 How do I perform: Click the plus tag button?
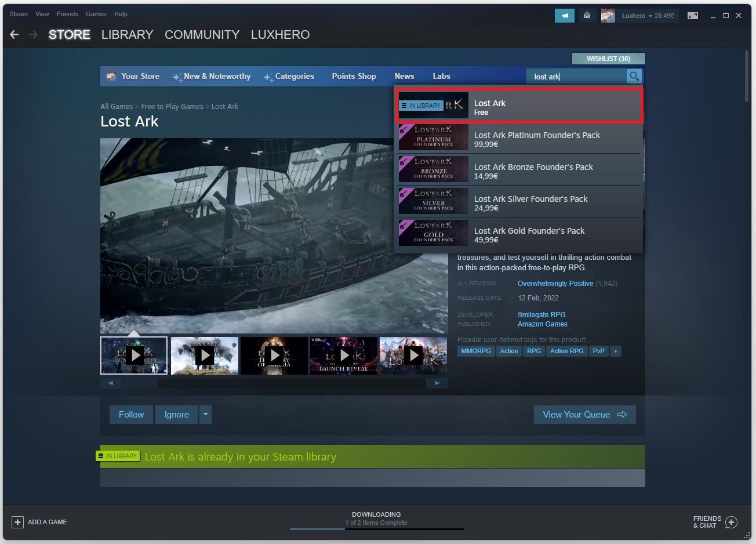[x=616, y=351]
